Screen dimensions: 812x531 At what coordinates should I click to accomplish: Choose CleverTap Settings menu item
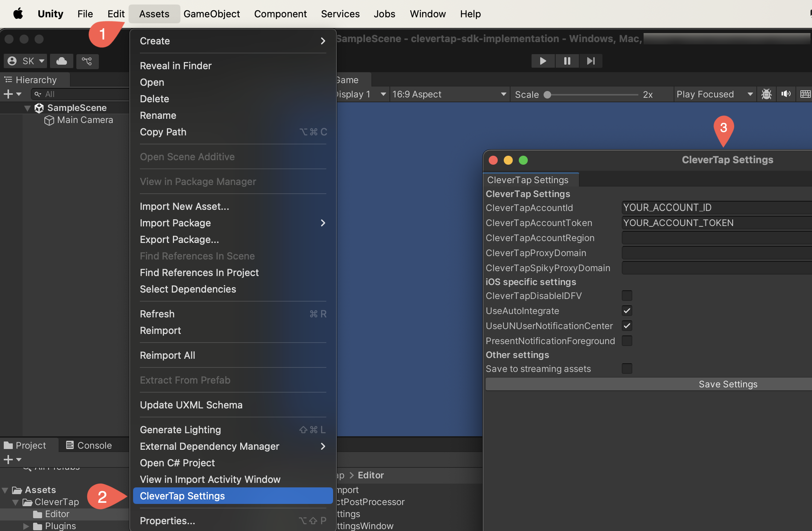233,496
